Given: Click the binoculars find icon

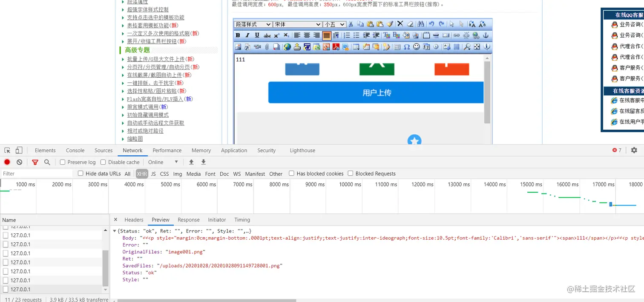Looking at the screenshot, I should 420,24.
